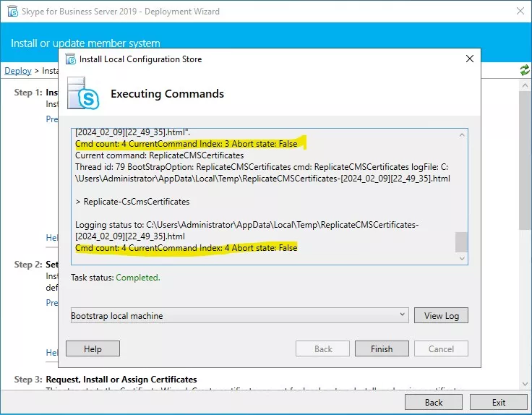The image size is (532, 415).
Task: Click the large Skype server logo in dialog header
Action: [x=83, y=93]
